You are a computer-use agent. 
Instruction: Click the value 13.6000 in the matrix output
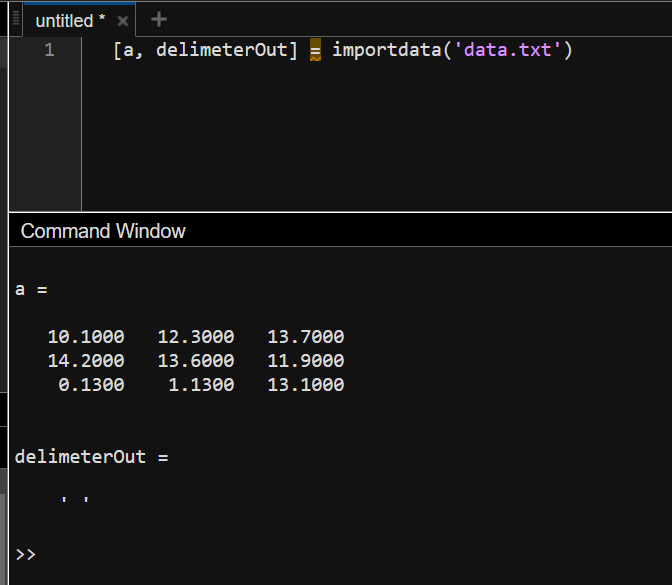(x=196, y=361)
